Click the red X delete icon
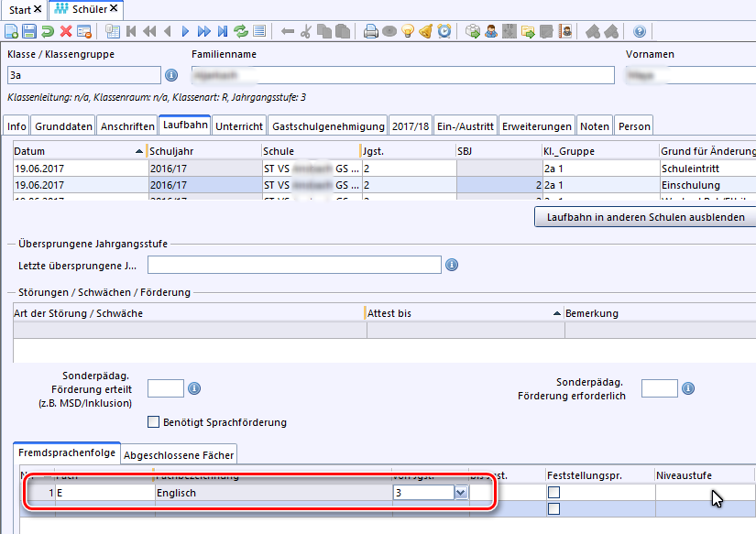The image size is (756, 534). (x=66, y=31)
